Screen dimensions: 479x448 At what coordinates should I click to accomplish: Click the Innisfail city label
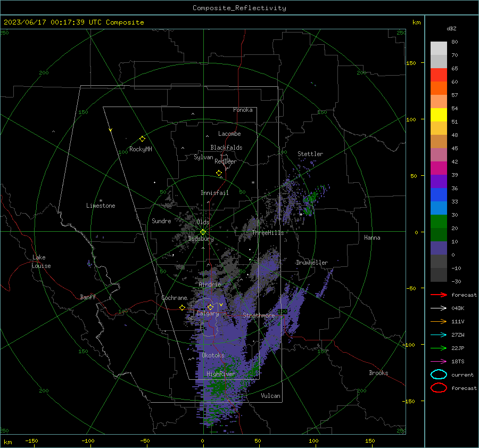pyautogui.click(x=214, y=193)
